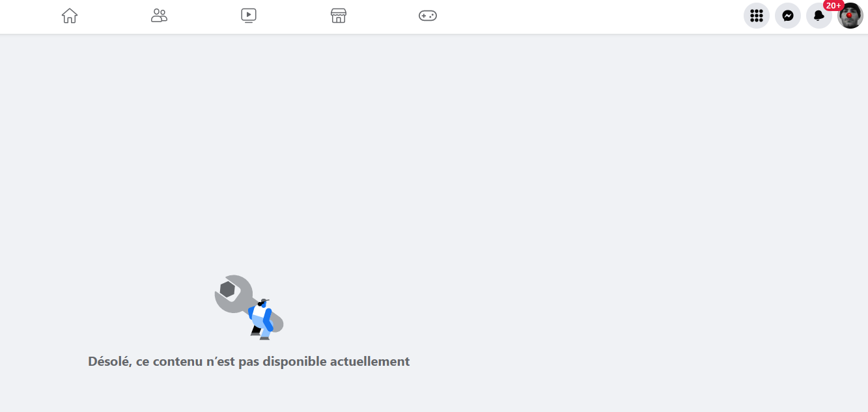Click the hexagonal nut inside the wrench
Viewport: 868px width, 412px height.
click(x=227, y=288)
